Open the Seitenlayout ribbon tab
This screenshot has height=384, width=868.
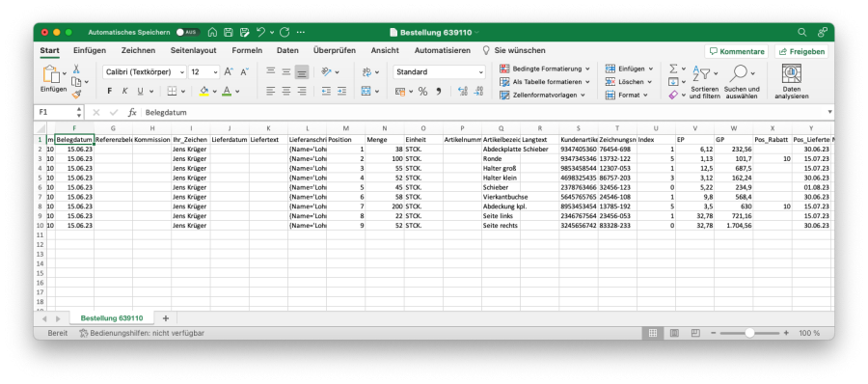pos(193,50)
